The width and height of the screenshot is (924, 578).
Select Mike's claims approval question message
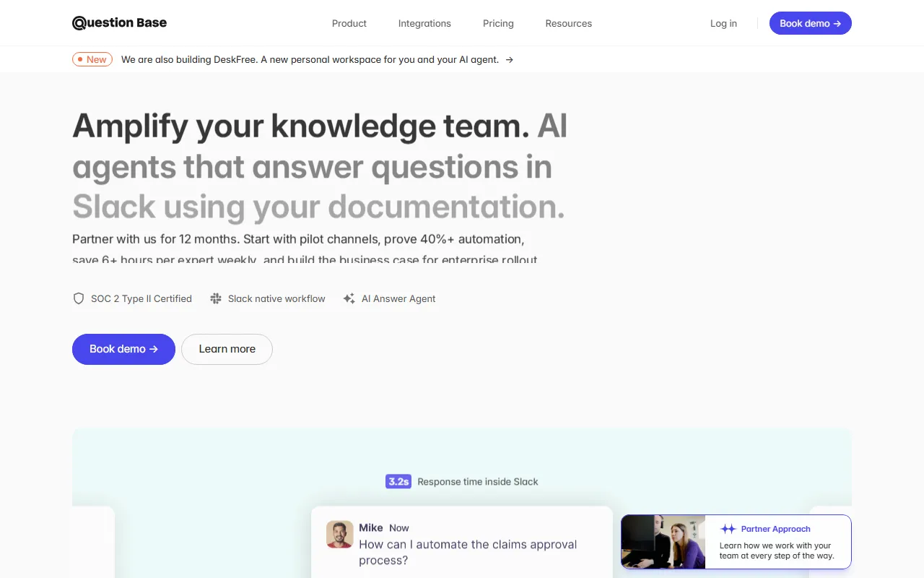(468, 552)
